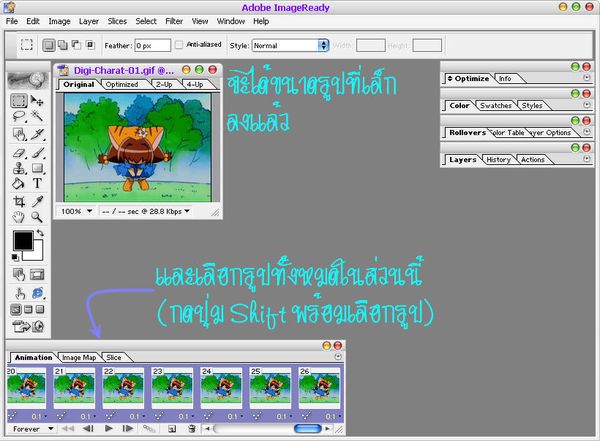Select the Crop tool
600x441 pixels.
point(19,201)
